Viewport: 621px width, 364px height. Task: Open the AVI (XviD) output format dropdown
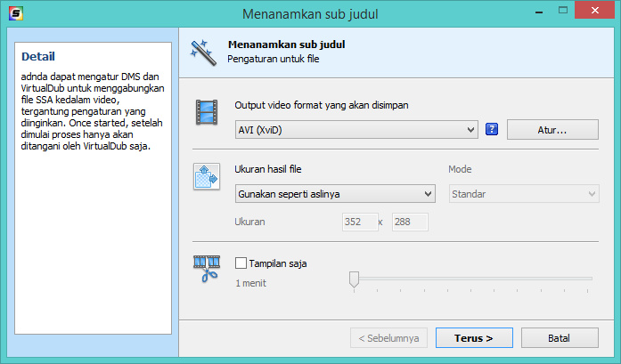[x=356, y=130]
